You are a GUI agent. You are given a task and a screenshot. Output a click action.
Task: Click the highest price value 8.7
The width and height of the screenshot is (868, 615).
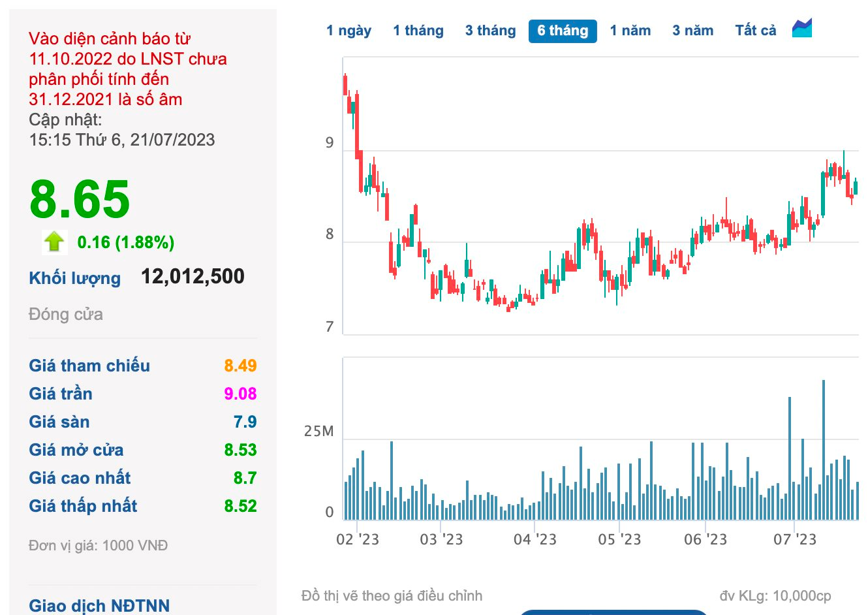click(x=245, y=478)
